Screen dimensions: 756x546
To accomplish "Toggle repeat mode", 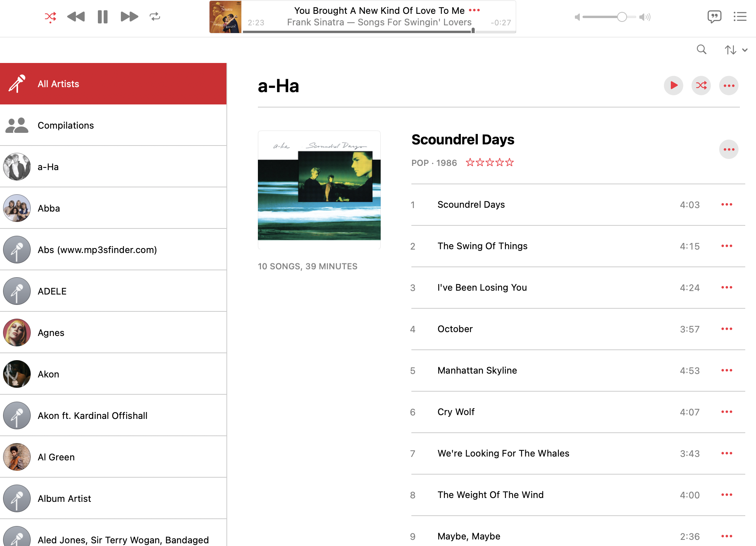I will tap(155, 17).
